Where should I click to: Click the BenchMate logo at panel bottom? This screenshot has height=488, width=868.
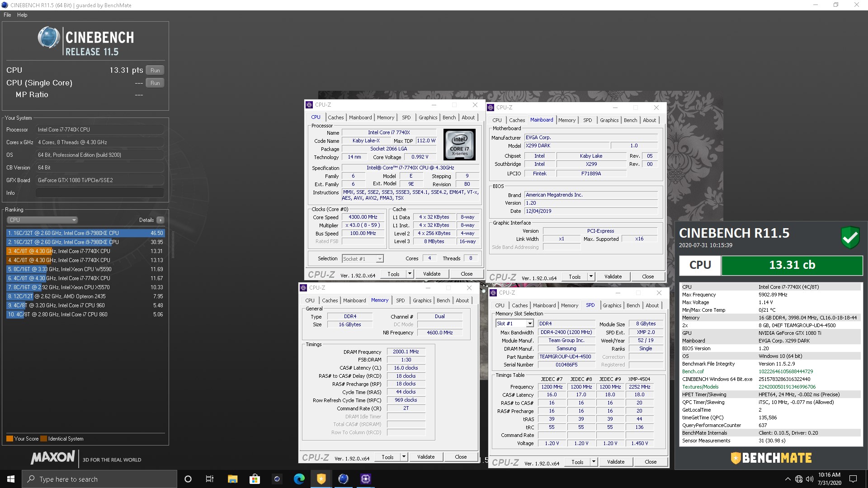(771, 458)
